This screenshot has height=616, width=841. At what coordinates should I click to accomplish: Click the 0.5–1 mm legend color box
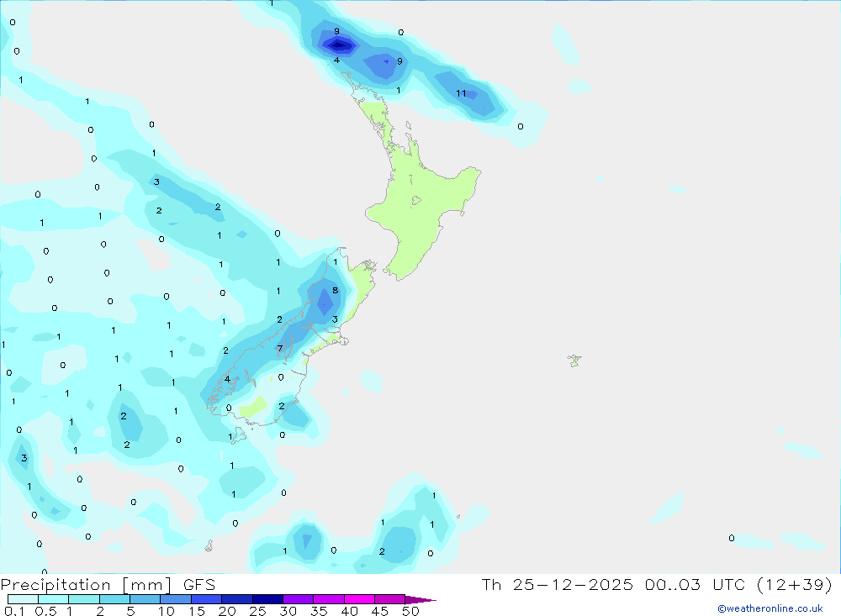click(53, 599)
